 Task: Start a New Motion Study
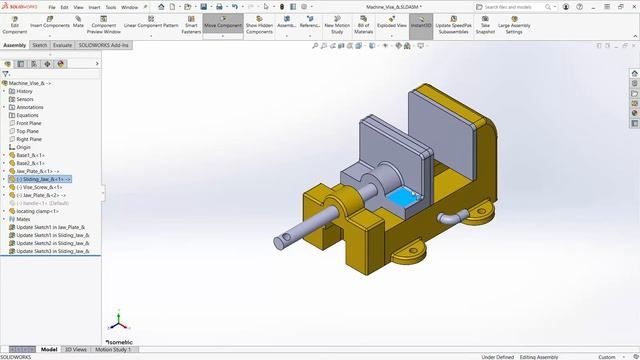(x=337, y=25)
